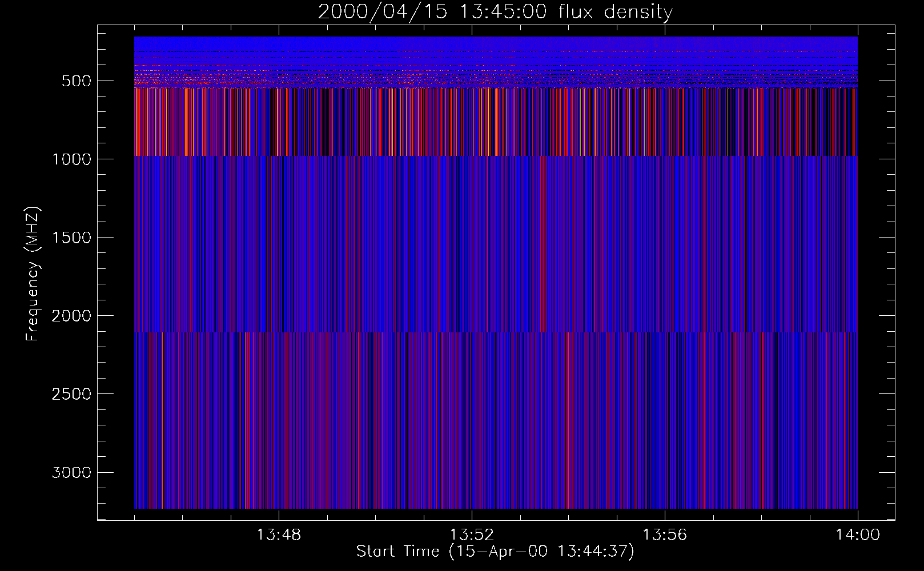
Task: Click the 'Start Time (15-Apr-00 13:44:37)' axis label
Action: point(495,552)
